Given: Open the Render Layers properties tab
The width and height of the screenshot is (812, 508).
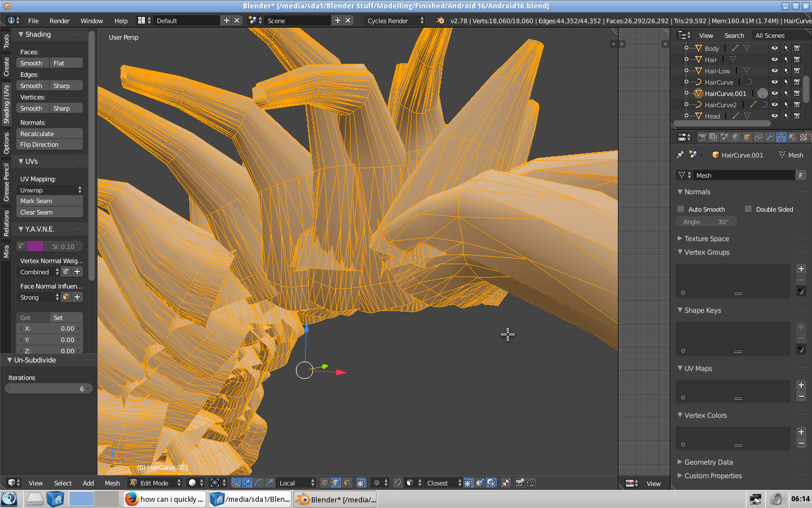Looking at the screenshot, I should (x=713, y=137).
